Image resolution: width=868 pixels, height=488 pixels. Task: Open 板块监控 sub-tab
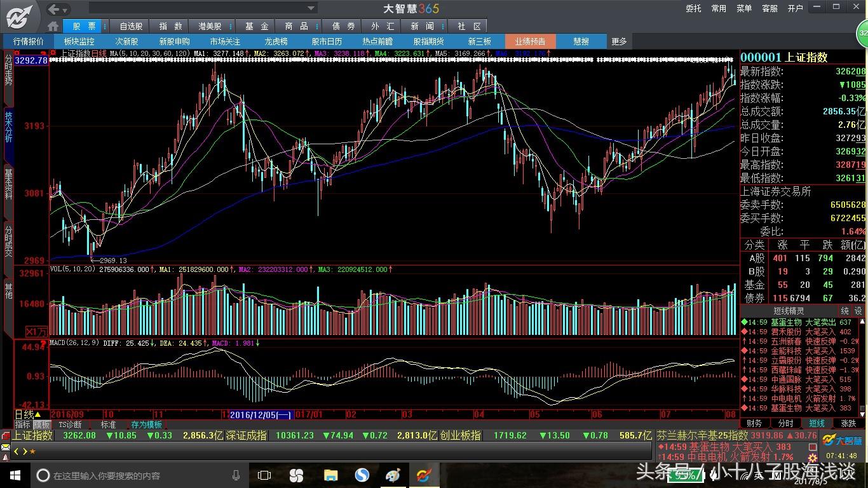(79, 41)
